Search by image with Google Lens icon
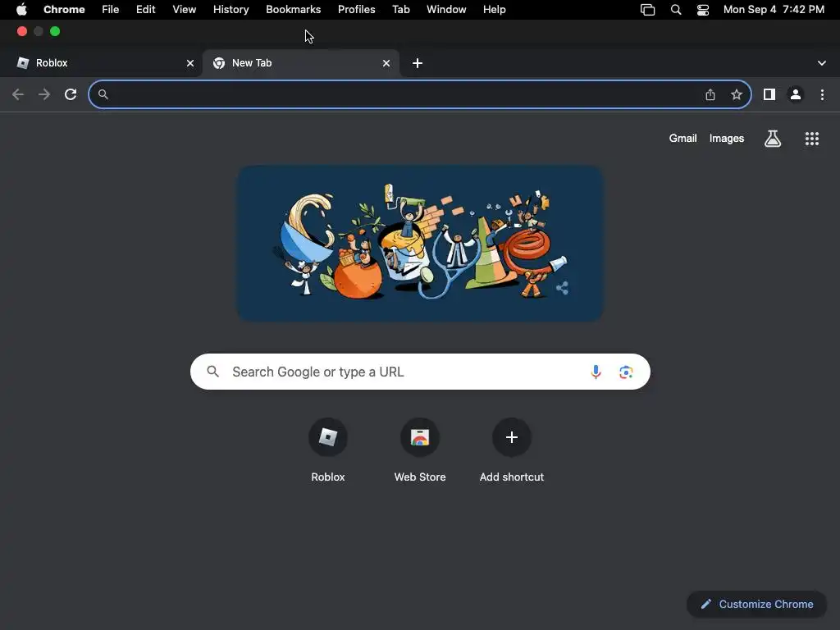Image resolution: width=840 pixels, height=630 pixels. [x=626, y=372]
